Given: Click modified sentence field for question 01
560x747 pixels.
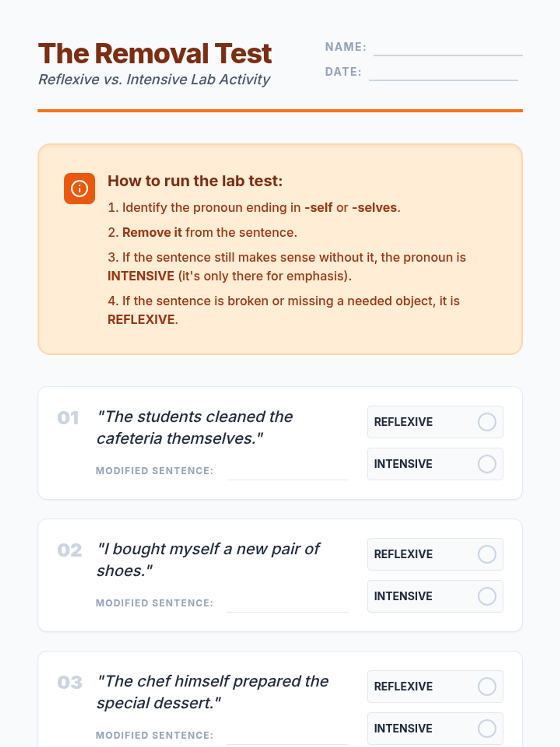Looking at the screenshot, I should pyautogui.click(x=287, y=472).
